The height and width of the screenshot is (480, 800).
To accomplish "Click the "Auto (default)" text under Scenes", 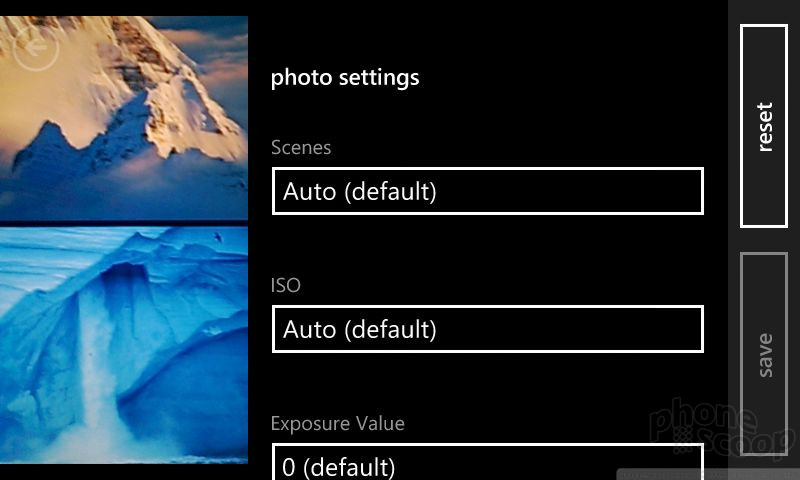I will [x=360, y=192].
